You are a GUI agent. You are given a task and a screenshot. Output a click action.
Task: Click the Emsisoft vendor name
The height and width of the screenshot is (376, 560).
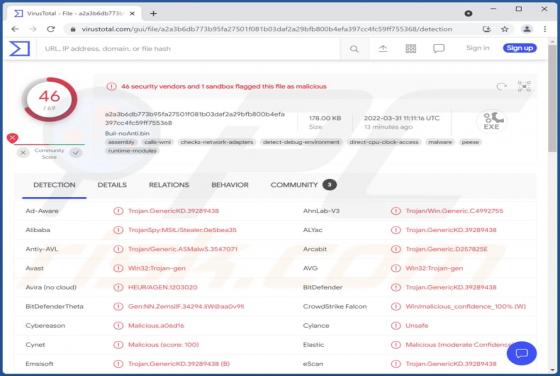(x=39, y=364)
